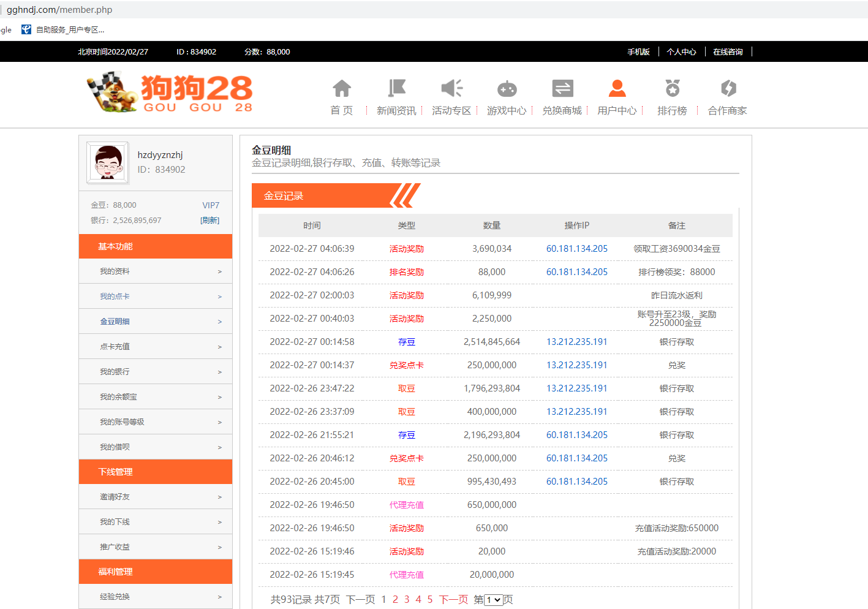Click the leaderboard medal icon
The height and width of the screenshot is (609, 868).
[672, 89]
